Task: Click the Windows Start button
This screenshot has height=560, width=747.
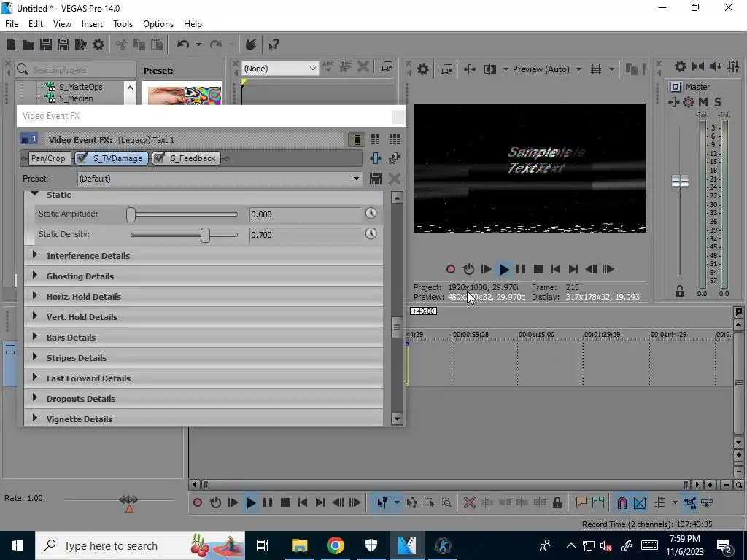Action: pos(18,545)
